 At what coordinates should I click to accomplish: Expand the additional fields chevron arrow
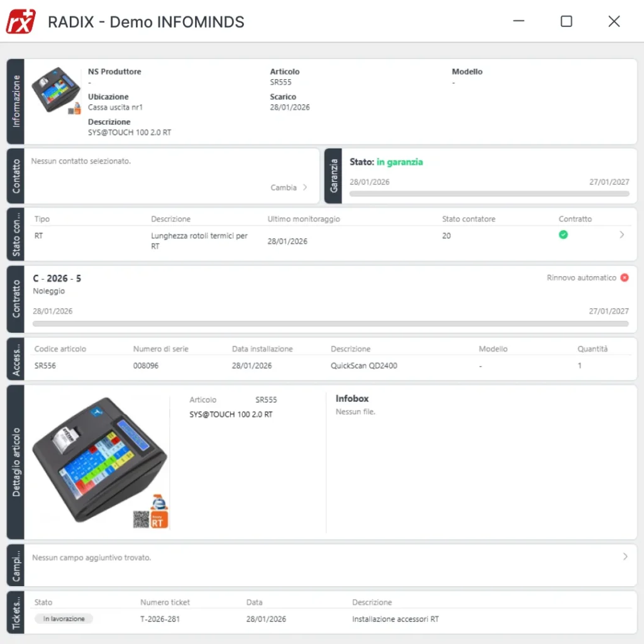(625, 557)
